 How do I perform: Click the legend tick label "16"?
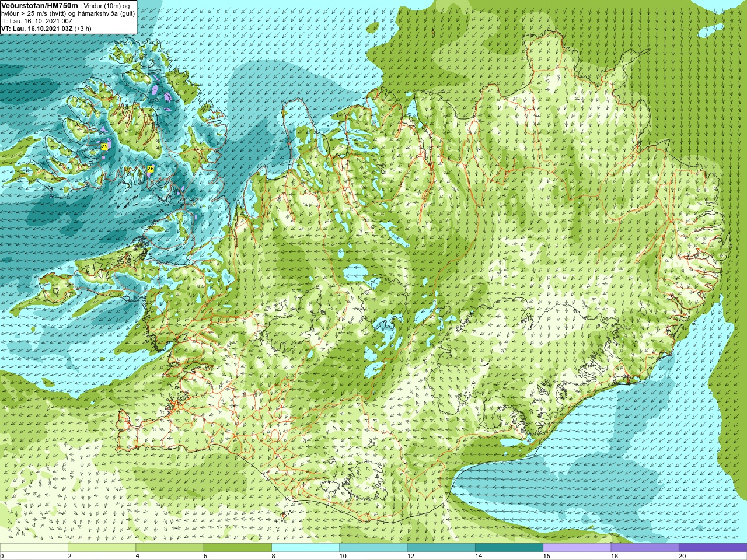click(546, 556)
